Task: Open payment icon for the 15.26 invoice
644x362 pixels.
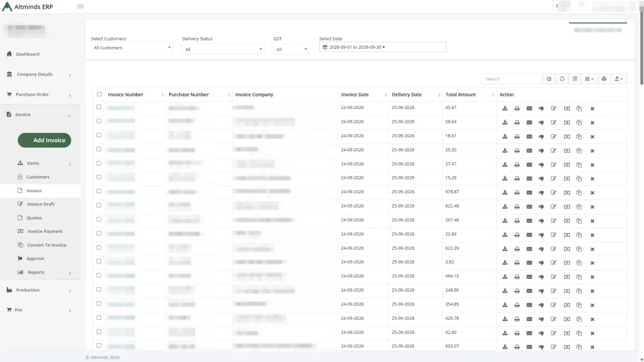Action: click(567, 179)
